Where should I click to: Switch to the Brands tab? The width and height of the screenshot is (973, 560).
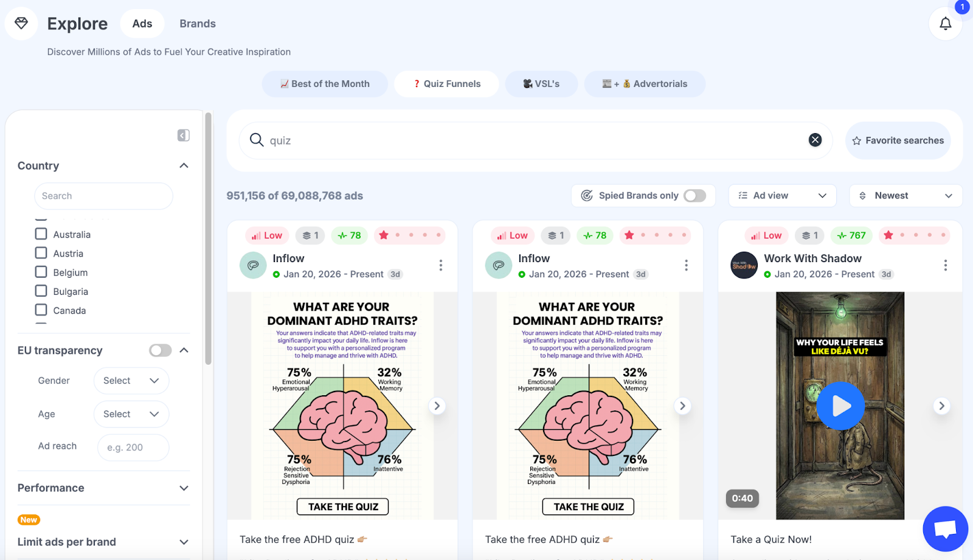(x=198, y=24)
